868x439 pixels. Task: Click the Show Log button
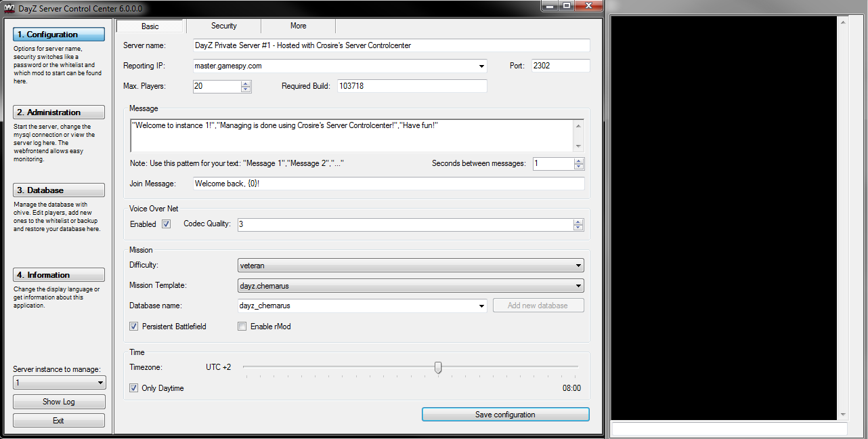click(59, 402)
